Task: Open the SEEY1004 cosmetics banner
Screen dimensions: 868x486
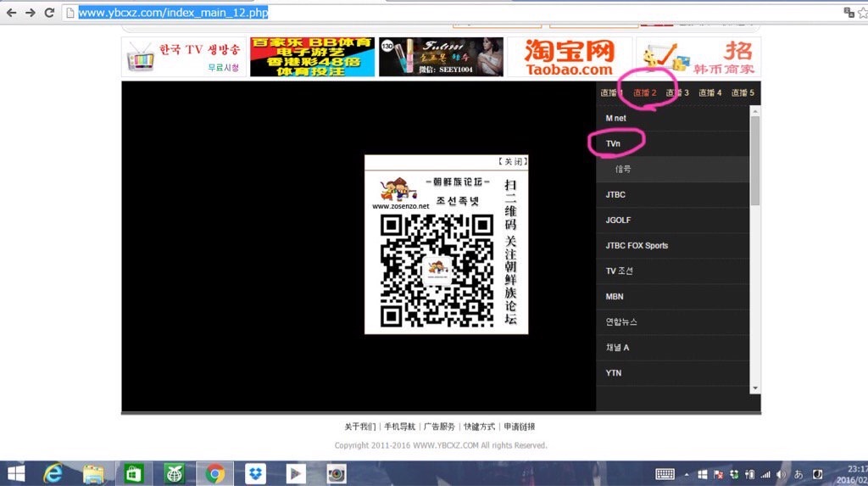Action: click(441, 57)
